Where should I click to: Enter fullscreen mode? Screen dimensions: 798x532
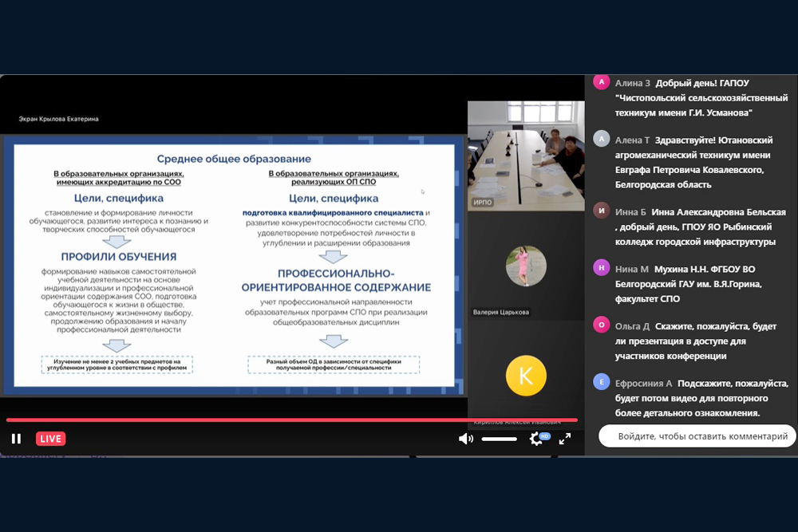pyautogui.click(x=565, y=439)
